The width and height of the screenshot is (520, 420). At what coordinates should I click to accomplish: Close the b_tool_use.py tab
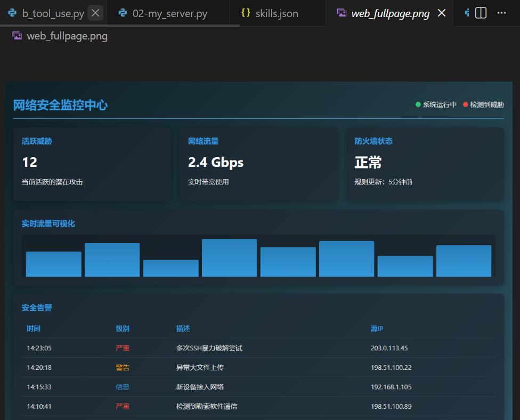pos(95,13)
